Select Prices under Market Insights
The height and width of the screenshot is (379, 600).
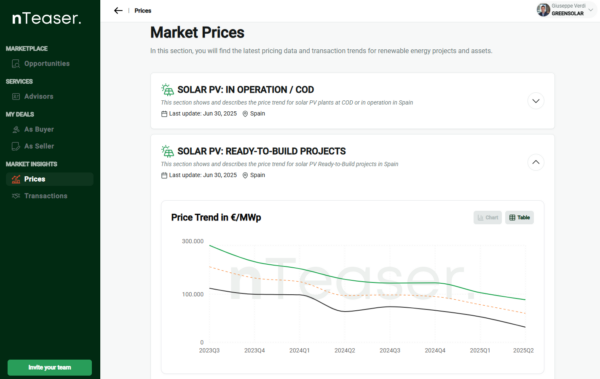(50, 179)
